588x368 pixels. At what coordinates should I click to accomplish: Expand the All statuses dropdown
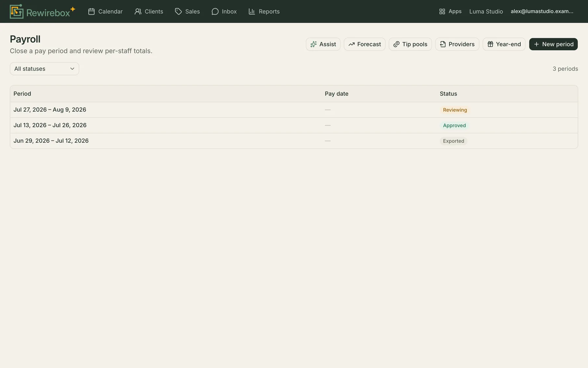coord(44,69)
